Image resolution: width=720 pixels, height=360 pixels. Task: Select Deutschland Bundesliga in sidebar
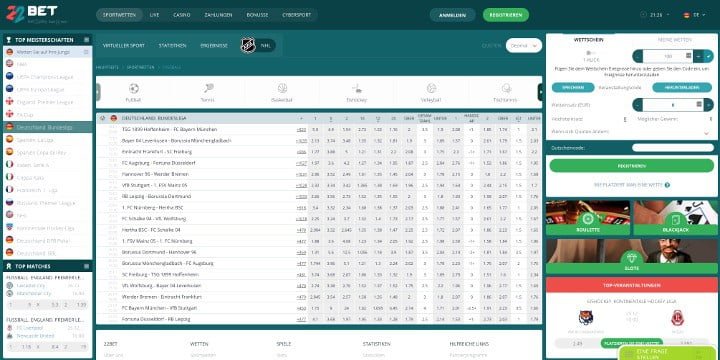point(48,127)
